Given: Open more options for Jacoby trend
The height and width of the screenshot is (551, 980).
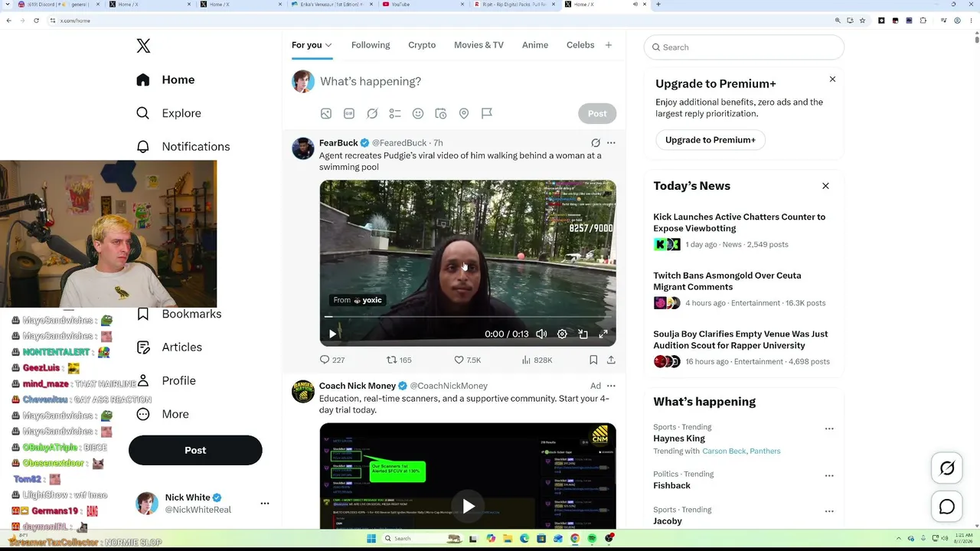Looking at the screenshot, I should (829, 512).
